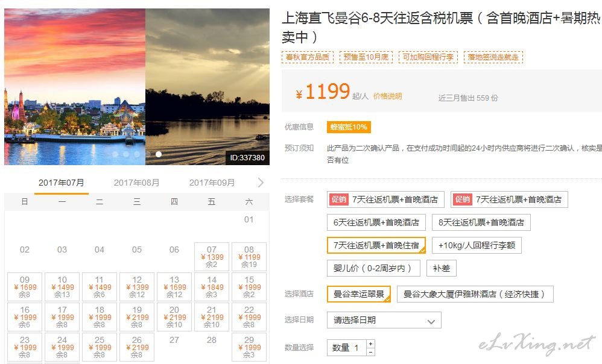Click the Bangkok temple skyline photo

(75, 87)
